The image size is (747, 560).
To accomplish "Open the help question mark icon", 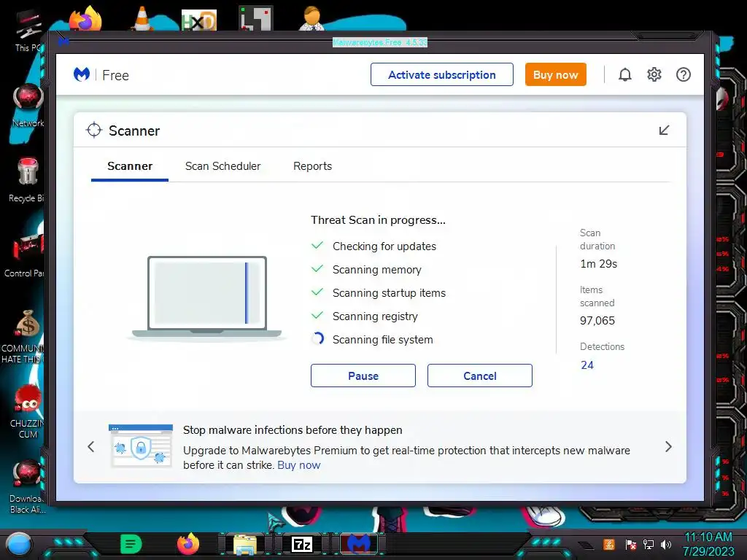I will click(683, 75).
